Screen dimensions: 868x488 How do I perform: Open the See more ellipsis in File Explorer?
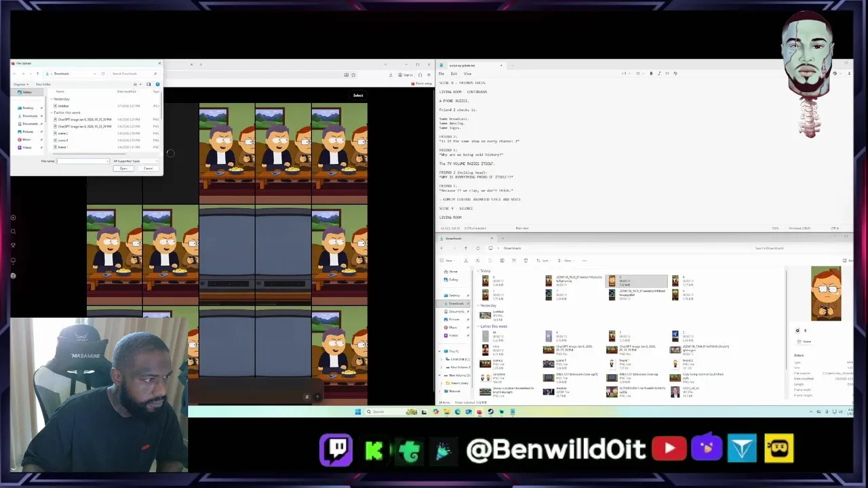[585, 261]
